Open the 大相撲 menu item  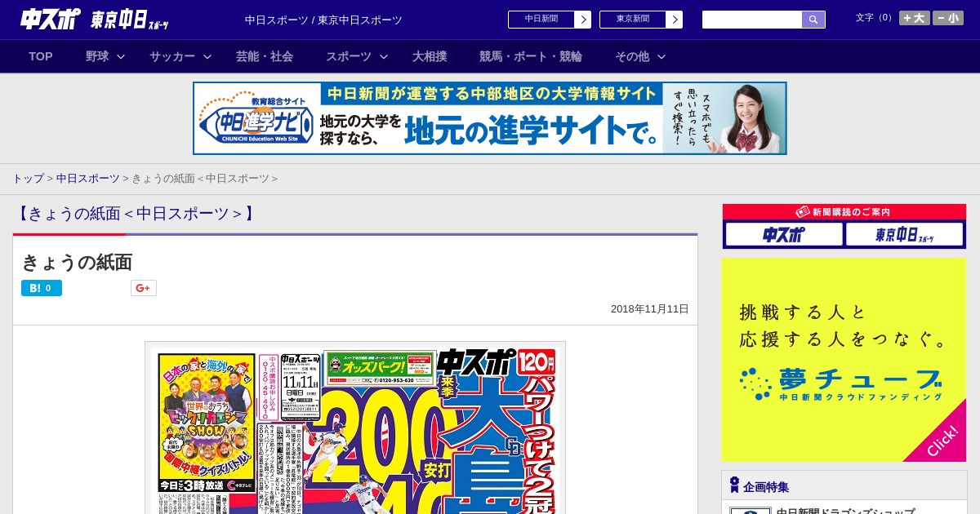(430, 56)
